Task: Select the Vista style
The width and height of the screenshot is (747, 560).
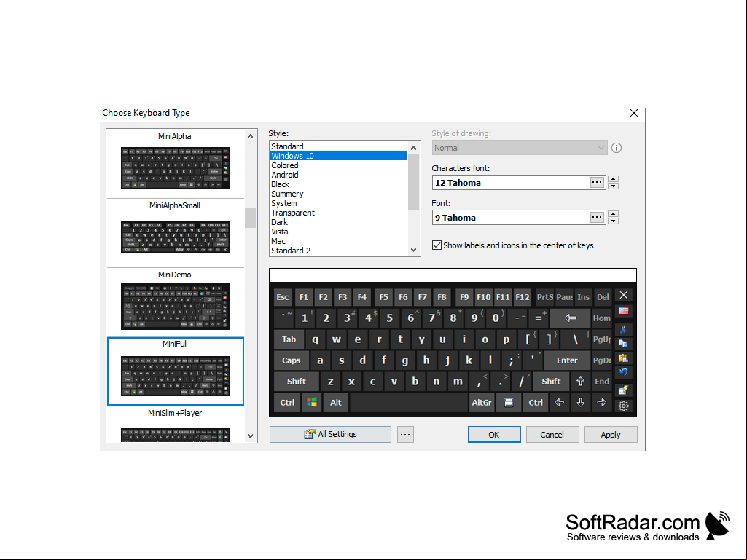Action: (x=339, y=232)
